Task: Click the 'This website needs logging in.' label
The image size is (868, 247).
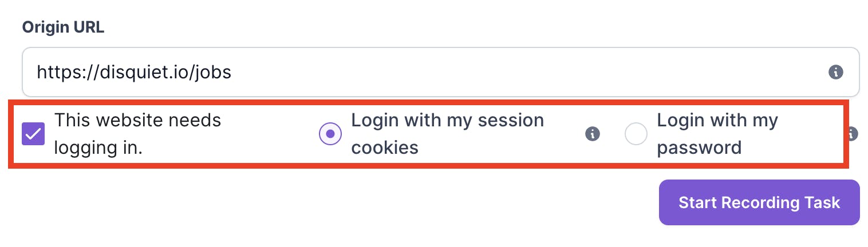Action: pos(137,134)
